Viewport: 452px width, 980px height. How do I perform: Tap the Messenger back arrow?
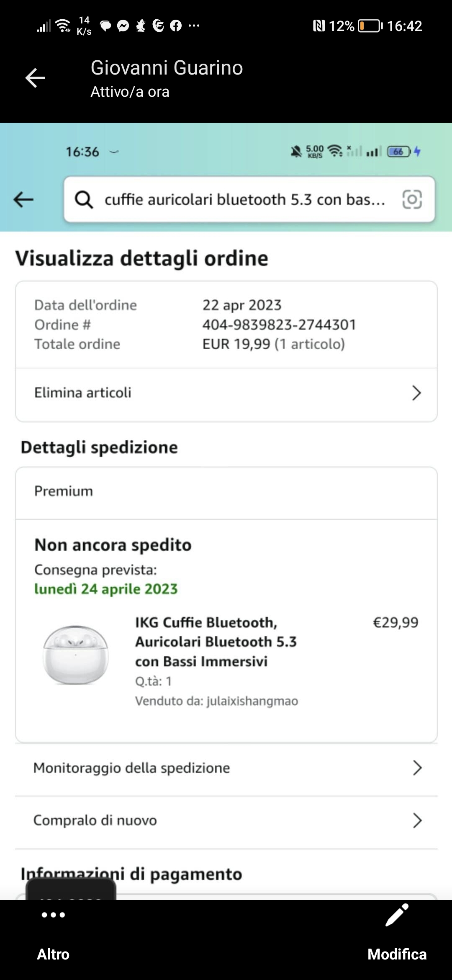tap(35, 78)
